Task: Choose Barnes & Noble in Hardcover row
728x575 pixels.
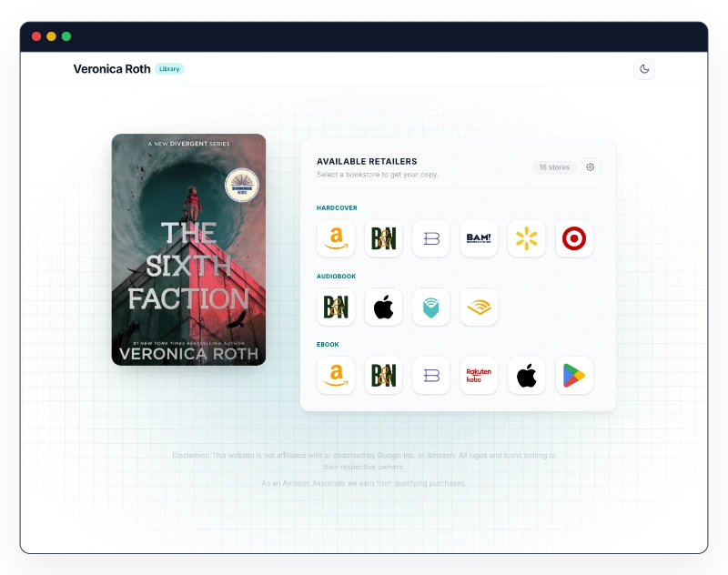Action: (x=383, y=238)
